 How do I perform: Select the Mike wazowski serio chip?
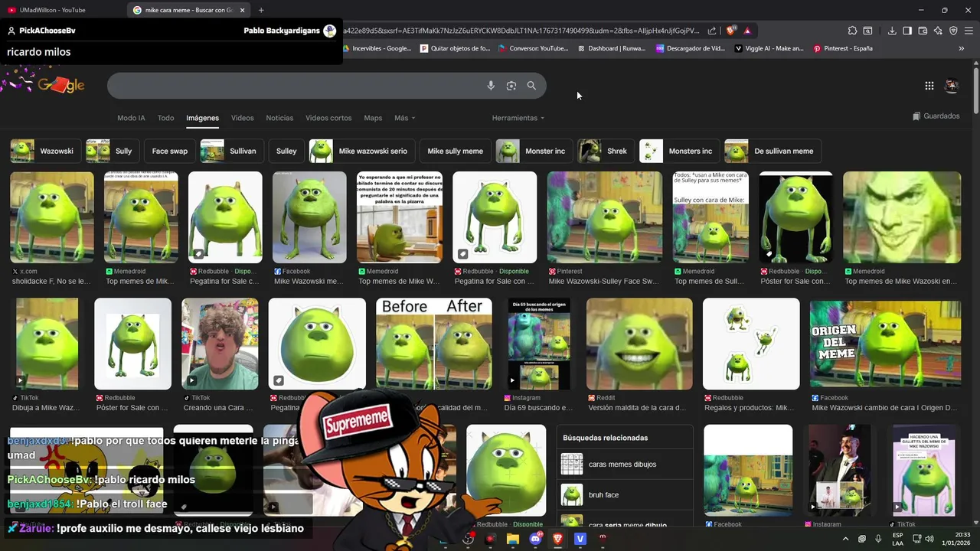(x=362, y=151)
